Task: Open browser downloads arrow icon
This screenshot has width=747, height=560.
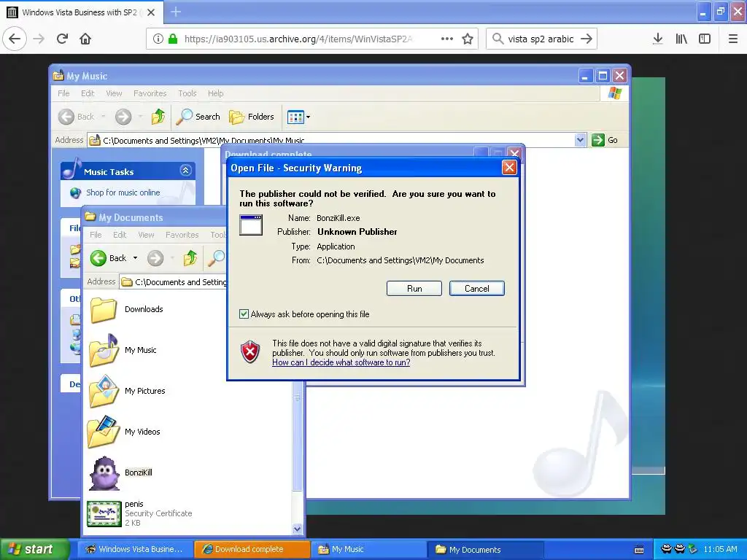Action: [658, 39]
